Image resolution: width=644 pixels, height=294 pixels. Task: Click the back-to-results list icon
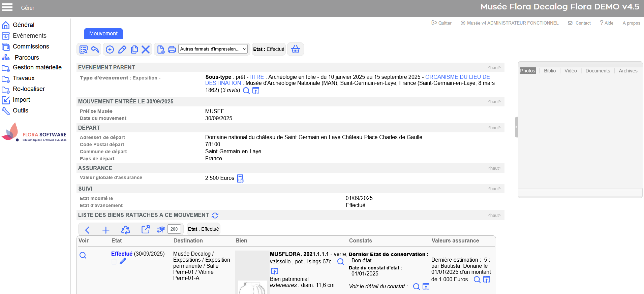83,50
